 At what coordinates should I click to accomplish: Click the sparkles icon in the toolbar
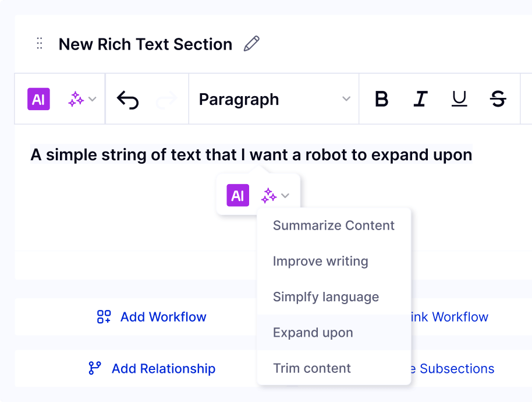pos(76,99)
